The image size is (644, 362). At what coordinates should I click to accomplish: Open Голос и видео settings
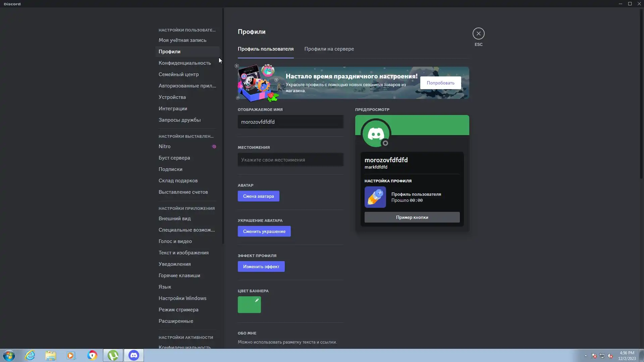pyautogui.click(x=175, y=241)
